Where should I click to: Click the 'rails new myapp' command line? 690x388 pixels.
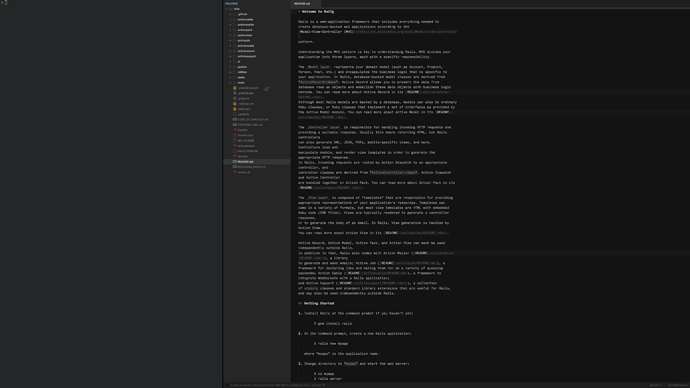[x=331, y=344]
